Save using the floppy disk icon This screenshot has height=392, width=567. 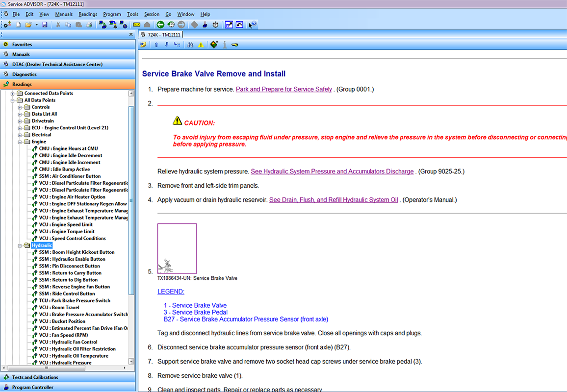point(45,24)
